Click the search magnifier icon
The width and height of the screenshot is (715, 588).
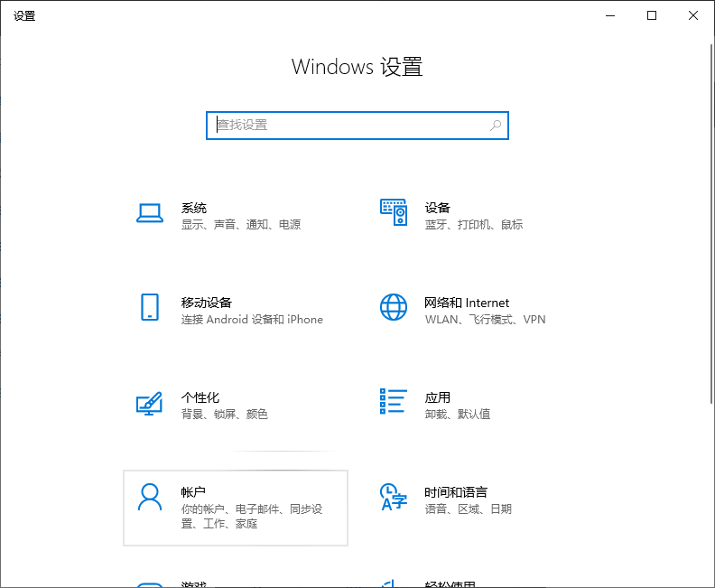[x=496, y=125]
